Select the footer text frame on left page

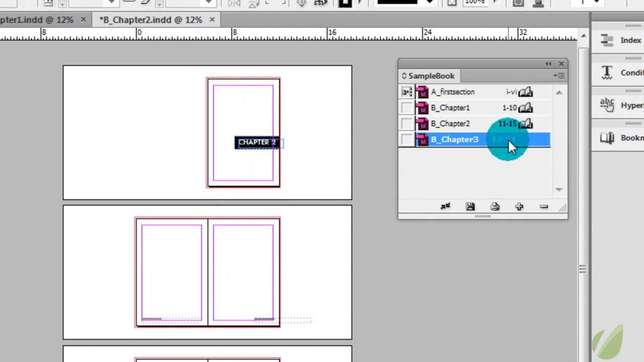pyautogui.click(x=171, y=319)
